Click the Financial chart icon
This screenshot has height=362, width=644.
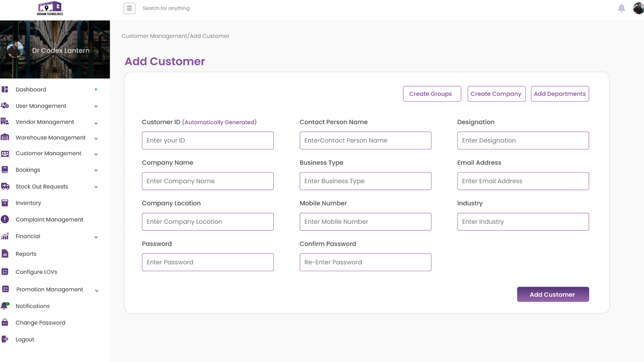tap(5, 236)
